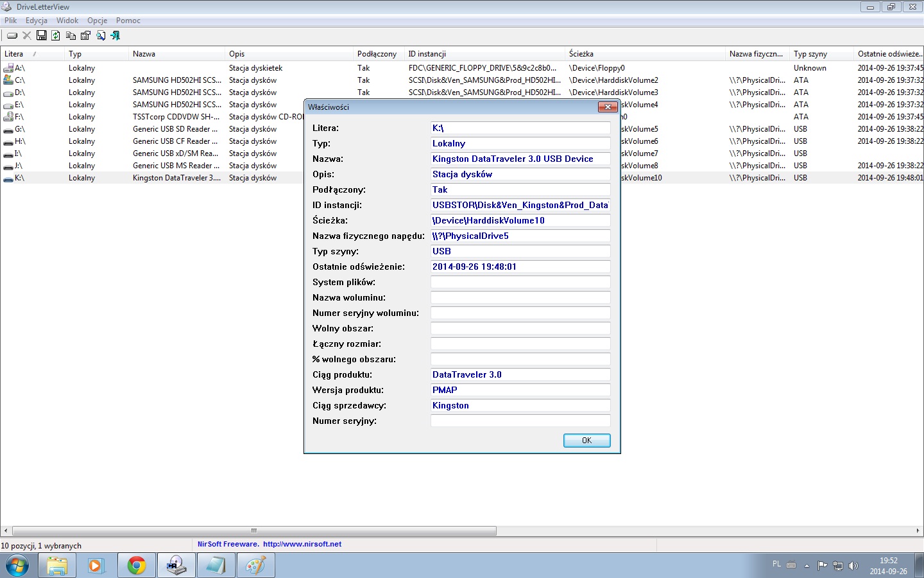The image size is (924, 578).
Task: Open the Plik menu
Action: 10,21
